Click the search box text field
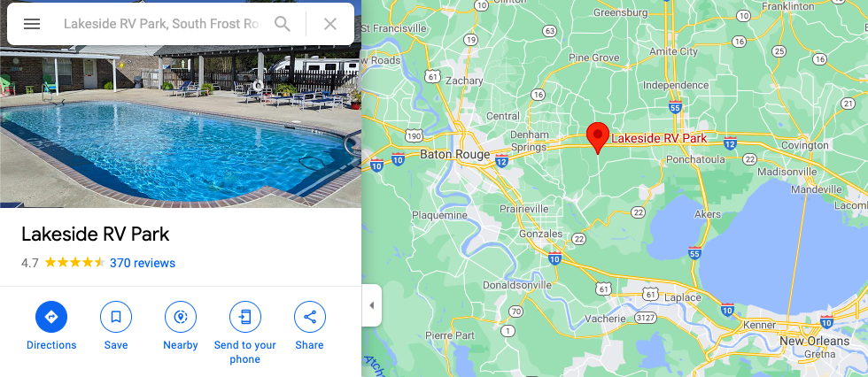The height and width of the screenshot is (377, 868). 161,24
